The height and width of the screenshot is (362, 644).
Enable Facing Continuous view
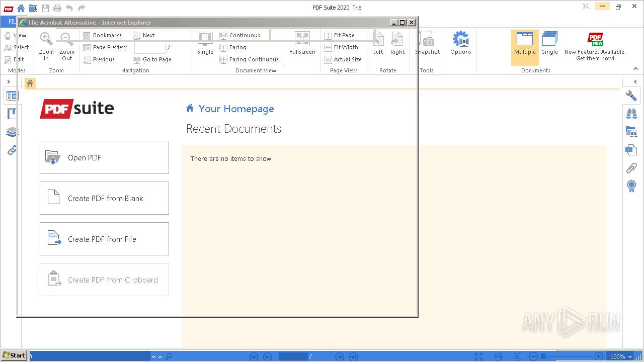249,59
